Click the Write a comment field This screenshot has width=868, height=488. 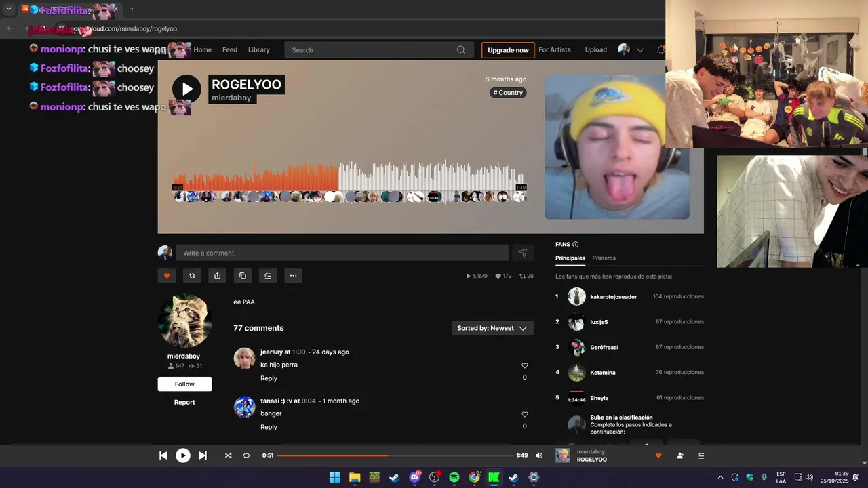pyautogui.click(x=342, y=253)
